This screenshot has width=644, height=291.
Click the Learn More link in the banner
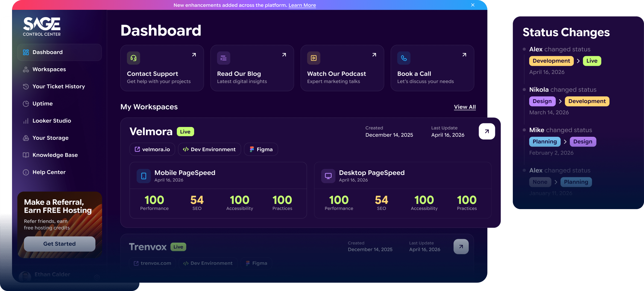(x=302, y=5)
